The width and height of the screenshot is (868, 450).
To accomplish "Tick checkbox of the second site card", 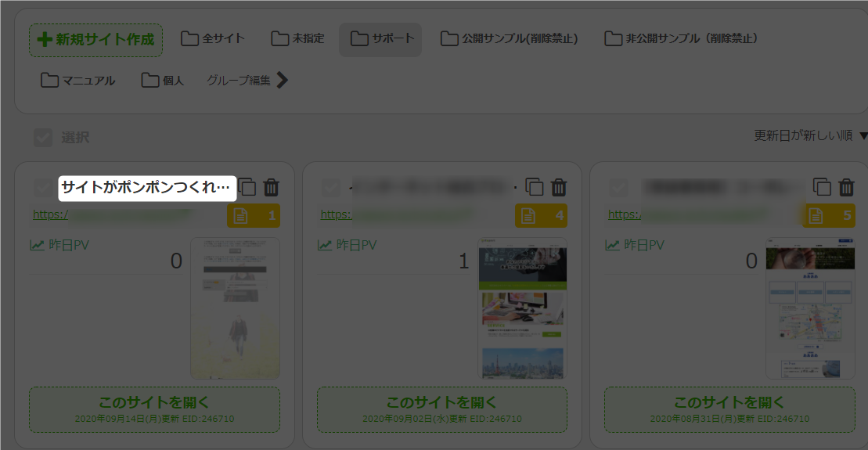I will pos(331,188).
